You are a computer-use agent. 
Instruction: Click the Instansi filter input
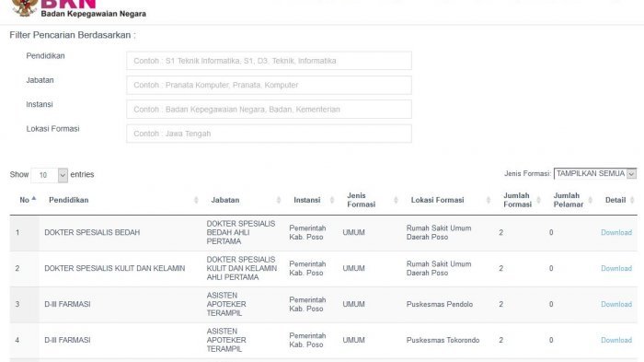tap(269, 110)
